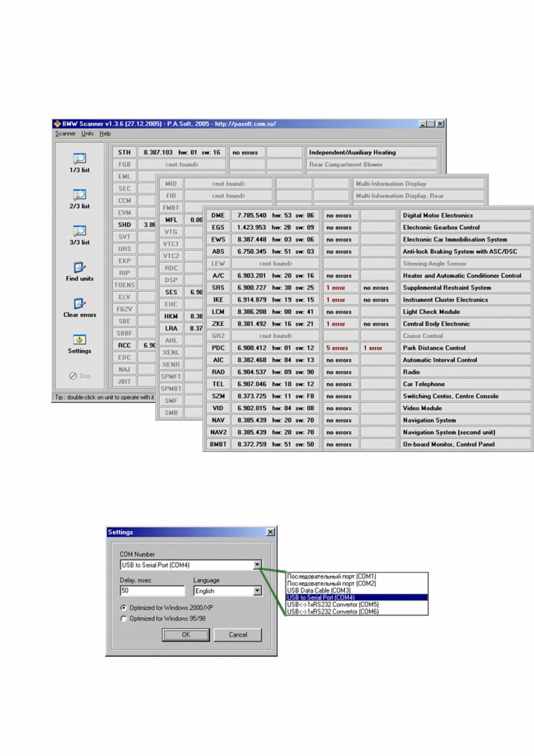Viewport: 534px width, 756px height.
Task: Click the BMW Scanner title bar icon
Action: (x=58, y=124)
